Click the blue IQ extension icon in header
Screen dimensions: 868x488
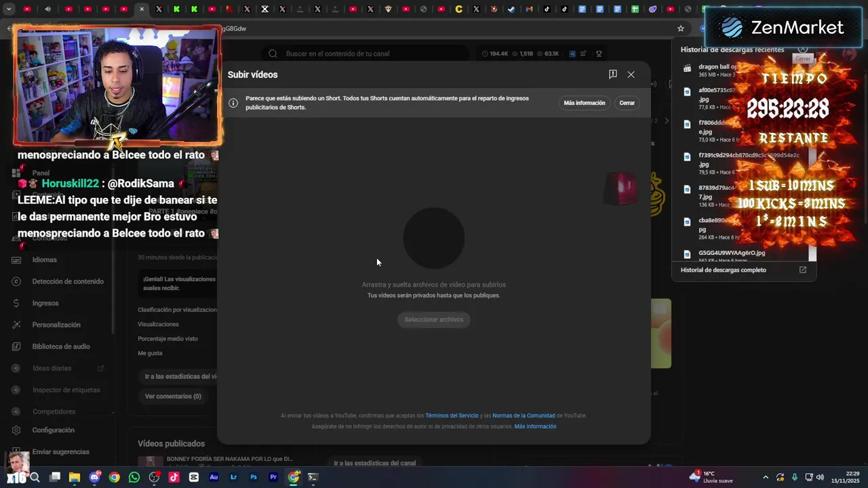[x=573, y=54]
